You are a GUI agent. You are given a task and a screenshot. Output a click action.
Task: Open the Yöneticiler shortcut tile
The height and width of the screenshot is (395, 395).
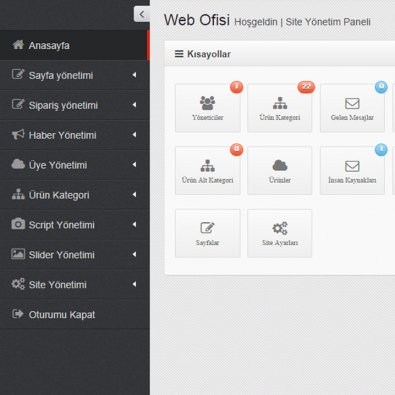point(208,108)
